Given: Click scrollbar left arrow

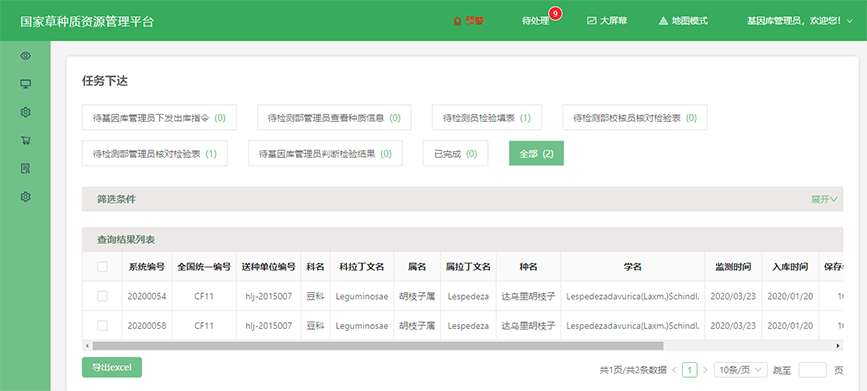Looking at the screenshot, I should 86,346.
